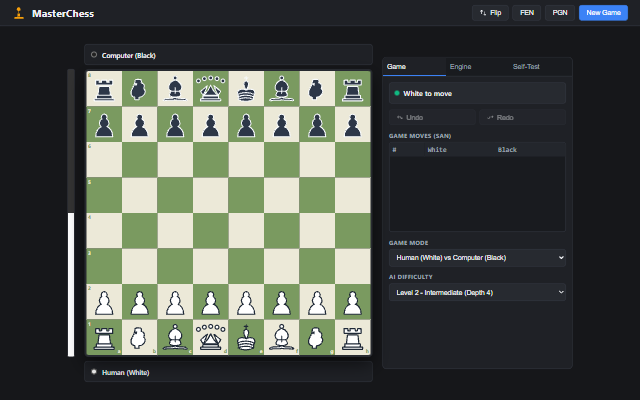Click the black pawn on h7

coord(353,124)
